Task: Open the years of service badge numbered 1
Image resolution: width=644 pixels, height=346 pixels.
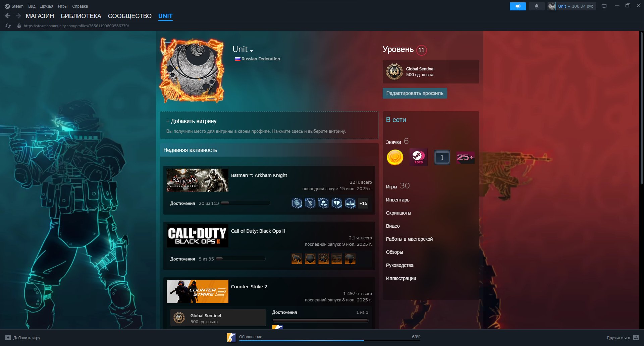Action: click(x=442, y=157)
